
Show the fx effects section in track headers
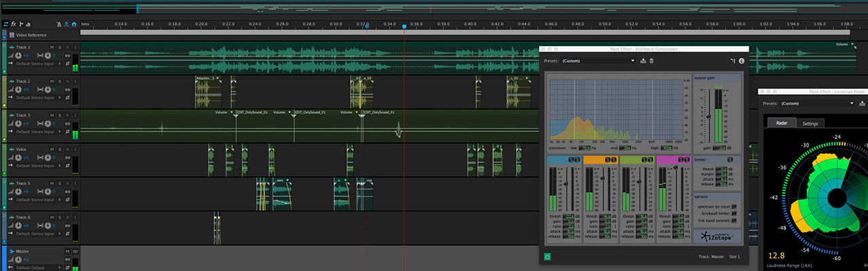[x=15, y=24]
